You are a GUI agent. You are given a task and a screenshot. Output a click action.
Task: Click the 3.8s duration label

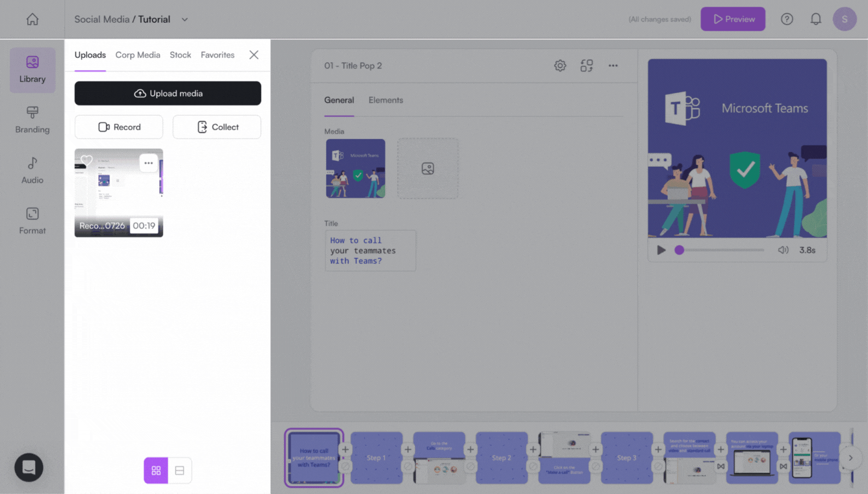(807, 250)
